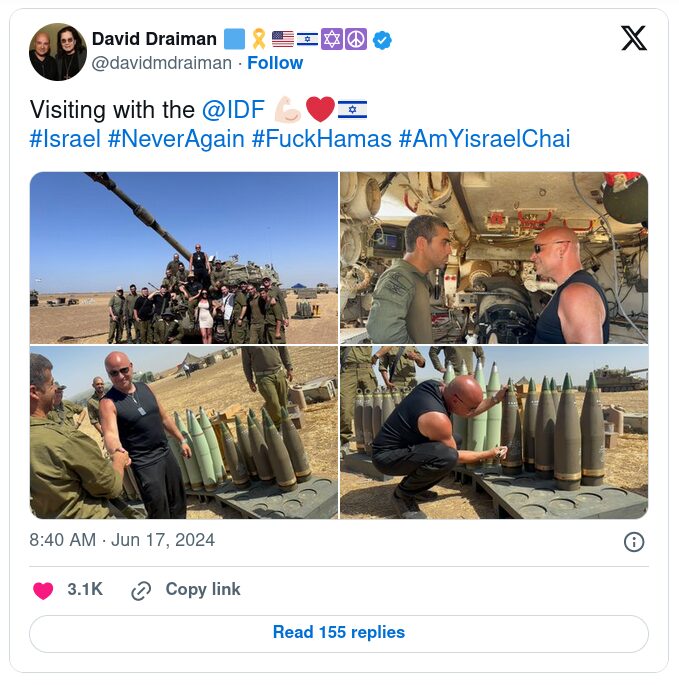Click the blue verified badge
Viewport: 679px width, 685px height.
coord(382,39)
